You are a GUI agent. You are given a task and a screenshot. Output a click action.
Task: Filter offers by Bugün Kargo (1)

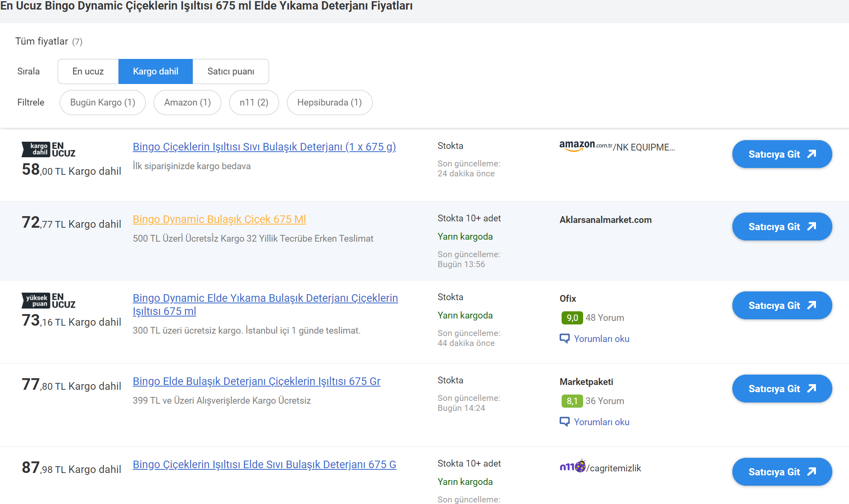(x=103, y=102)
